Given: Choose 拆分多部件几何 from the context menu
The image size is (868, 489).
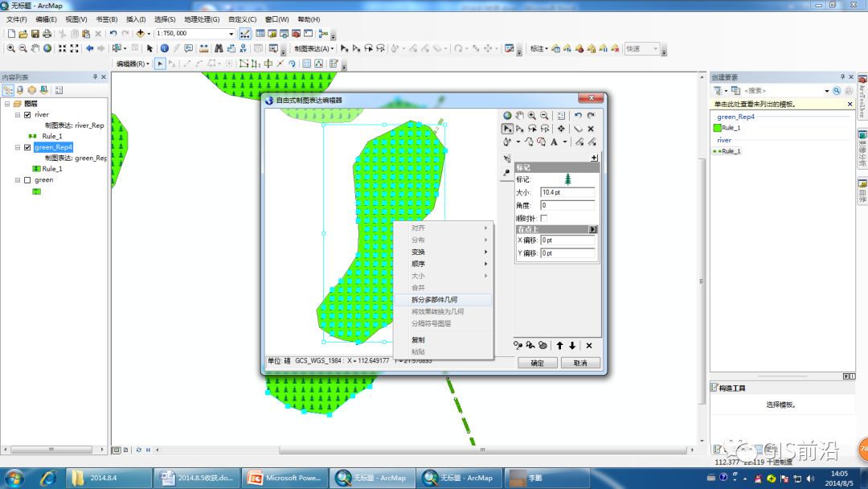Looking at the screenshot, I should (434, 299).
